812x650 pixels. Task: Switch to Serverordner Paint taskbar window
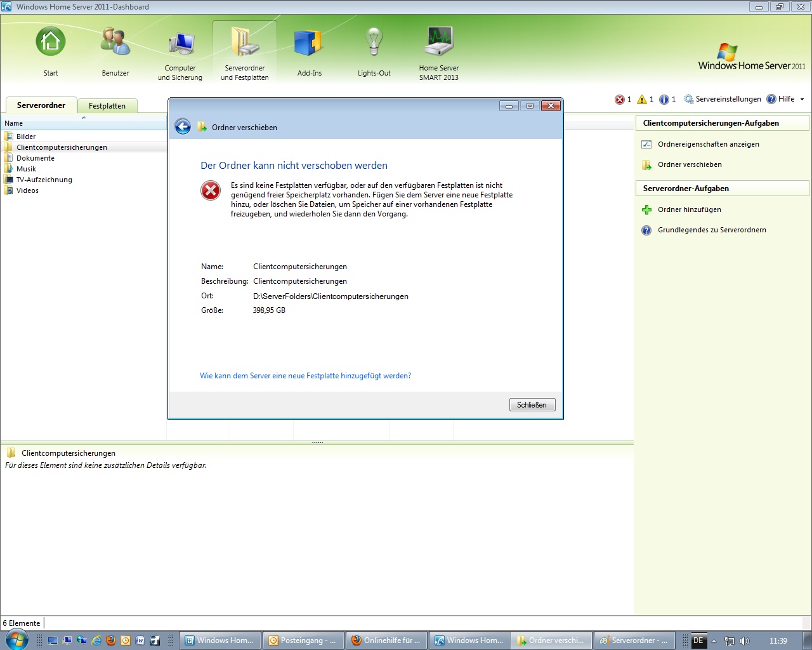(634, 640)
